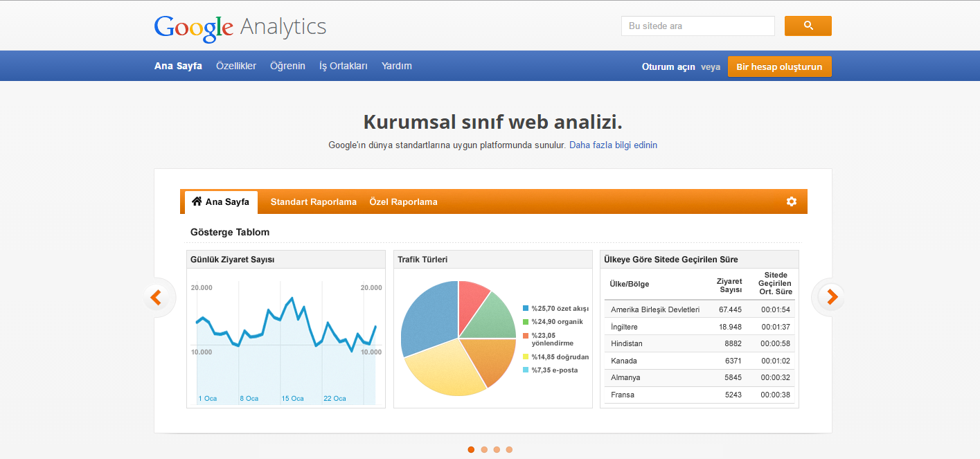The width and height of the screenshot is (980, 459).
Task: Click the Bir hesap oluşturun button
Action: coord(779,66)
